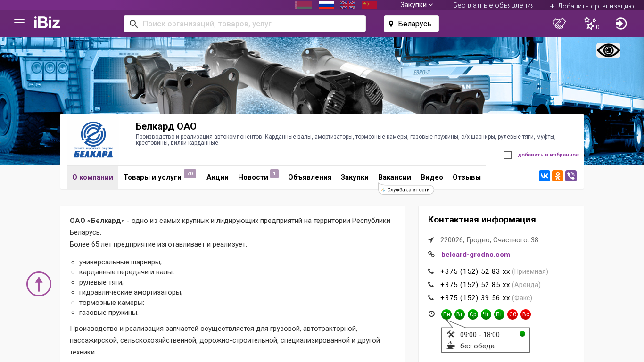Image resolution: width=644 pixels, height=362 pixels.
Task: Share on Odnoklassniki social network
Action: pos(558,176)
